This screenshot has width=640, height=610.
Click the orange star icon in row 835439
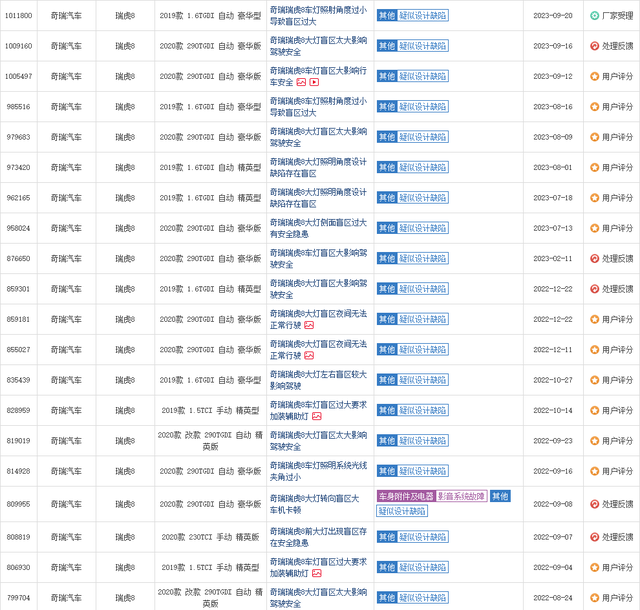(x=595, y=380)
